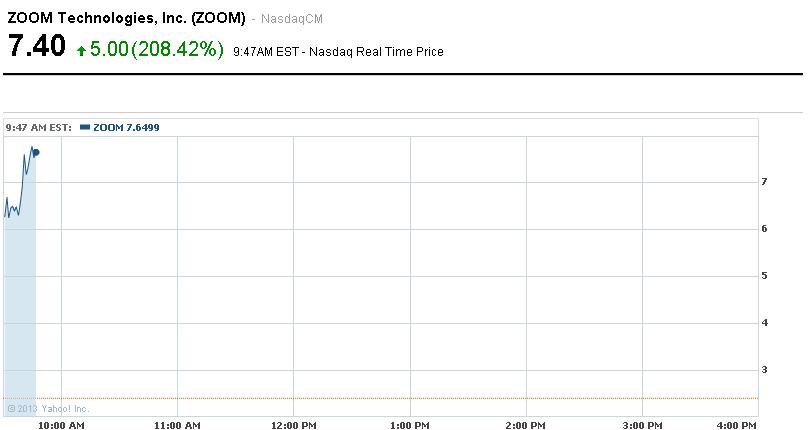Click the orange dotted previous close line

coord(400,398)
